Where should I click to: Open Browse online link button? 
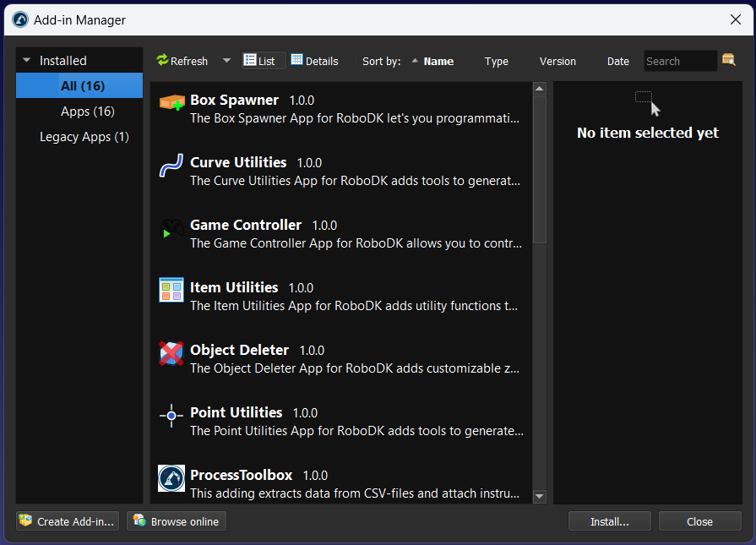click(x=177, y=521)
